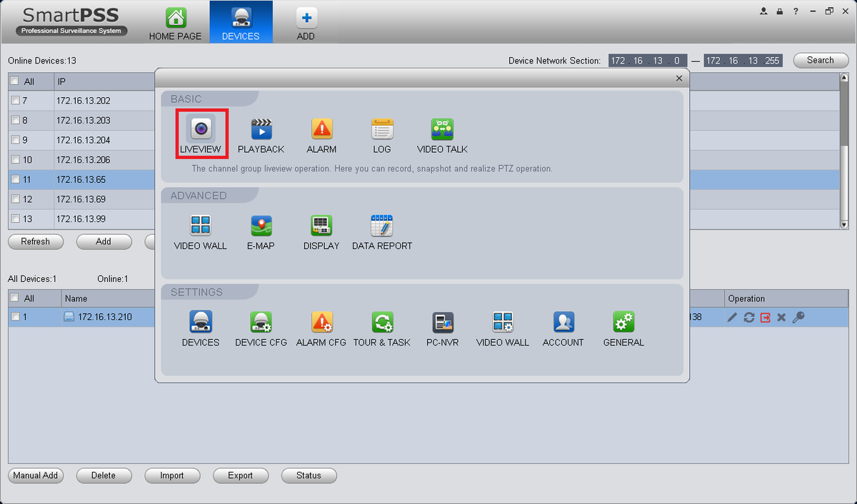Close the module selection popup
This screenshot has width=857, height=504.
point(679,79)
